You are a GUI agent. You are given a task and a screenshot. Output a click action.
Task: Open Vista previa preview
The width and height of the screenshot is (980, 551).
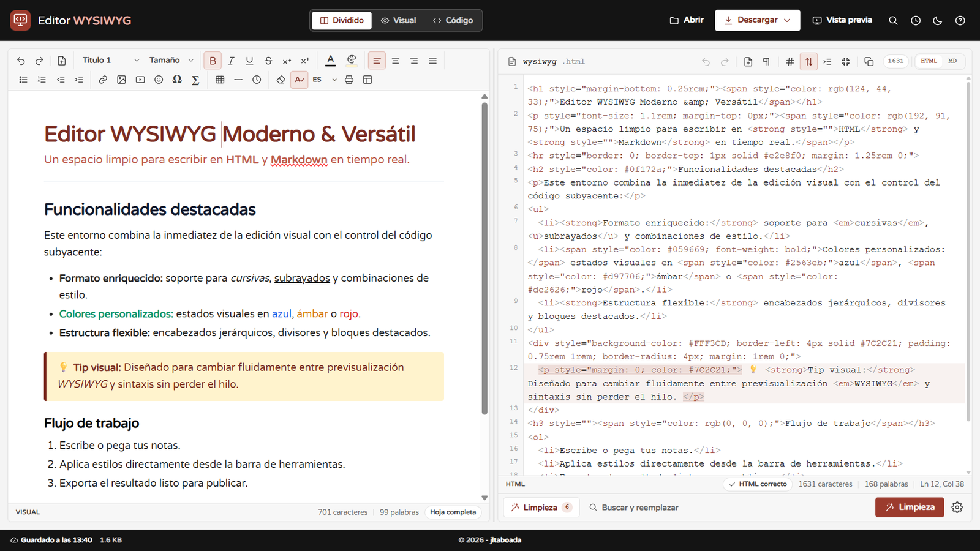842,20
